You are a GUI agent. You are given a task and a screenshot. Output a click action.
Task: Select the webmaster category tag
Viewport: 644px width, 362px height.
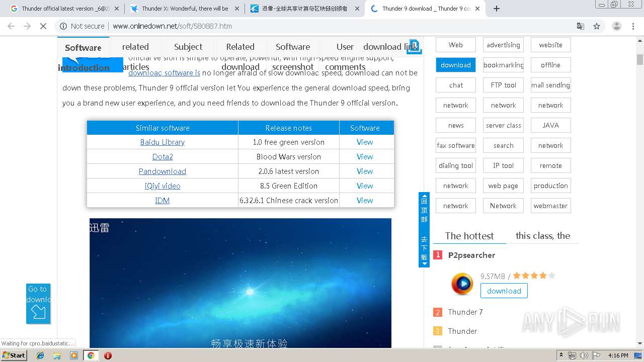click(x=551, y=206)
